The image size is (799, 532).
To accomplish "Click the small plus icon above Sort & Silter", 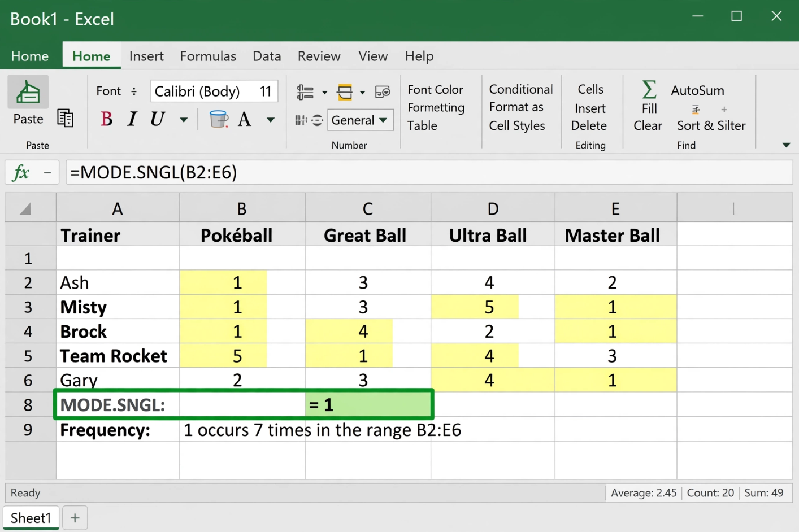I will [x=724, y=110].
